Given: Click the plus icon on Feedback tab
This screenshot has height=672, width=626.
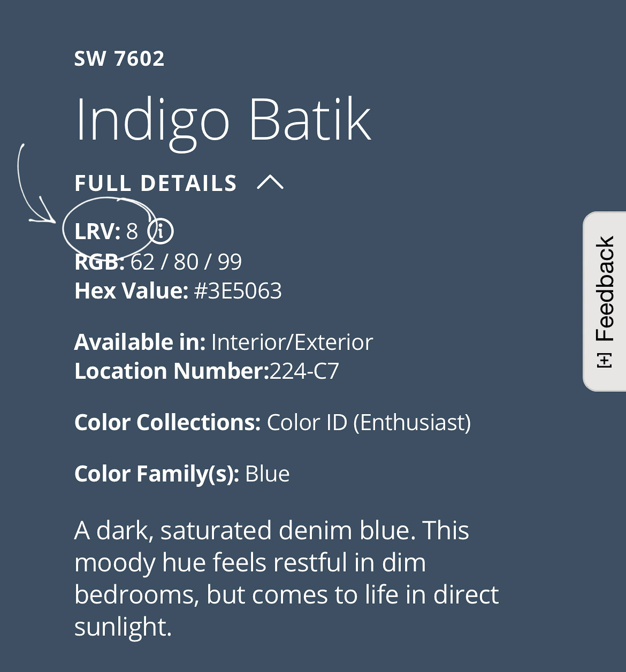Looking at the screenshot, I should 604,360.
